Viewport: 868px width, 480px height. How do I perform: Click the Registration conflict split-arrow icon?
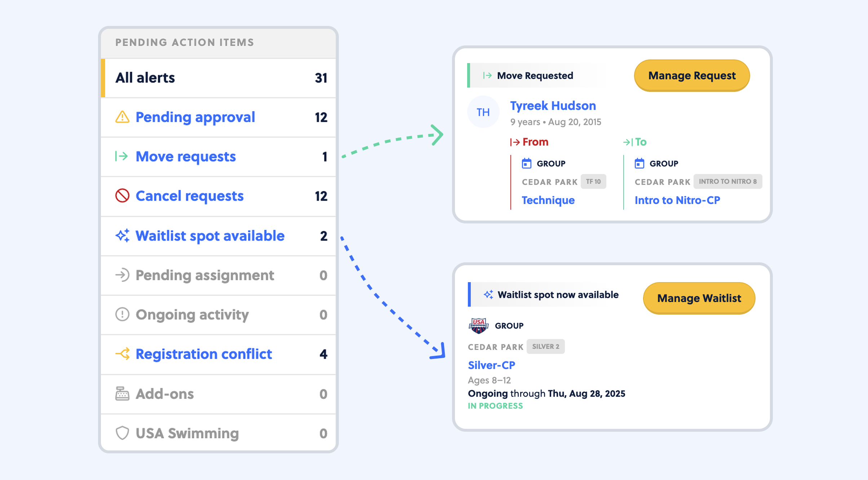[x=122, y=354]
